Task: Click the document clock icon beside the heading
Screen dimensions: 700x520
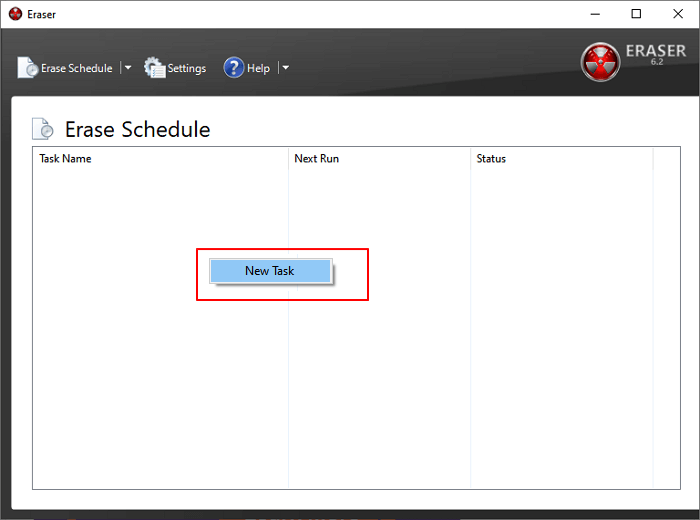Action: point(44,129)
